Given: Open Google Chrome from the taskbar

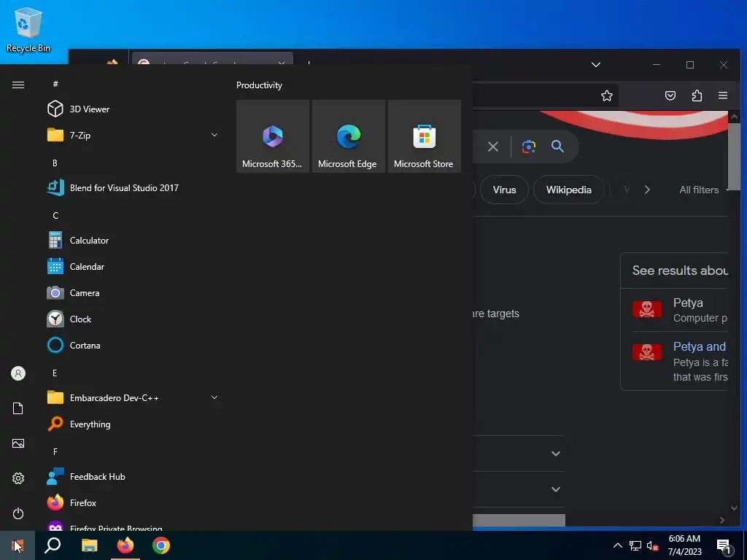Looking at the screenshot, I should point(161,545).
